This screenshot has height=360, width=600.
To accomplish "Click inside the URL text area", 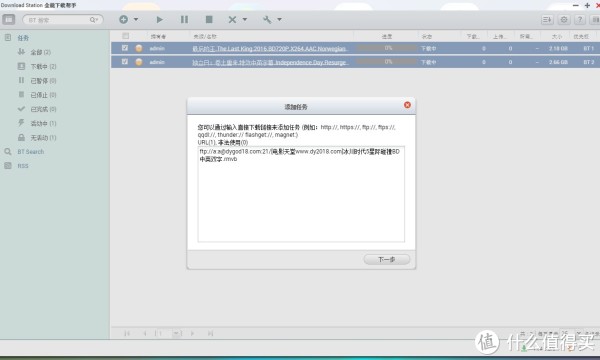I will tap(301, 194).
